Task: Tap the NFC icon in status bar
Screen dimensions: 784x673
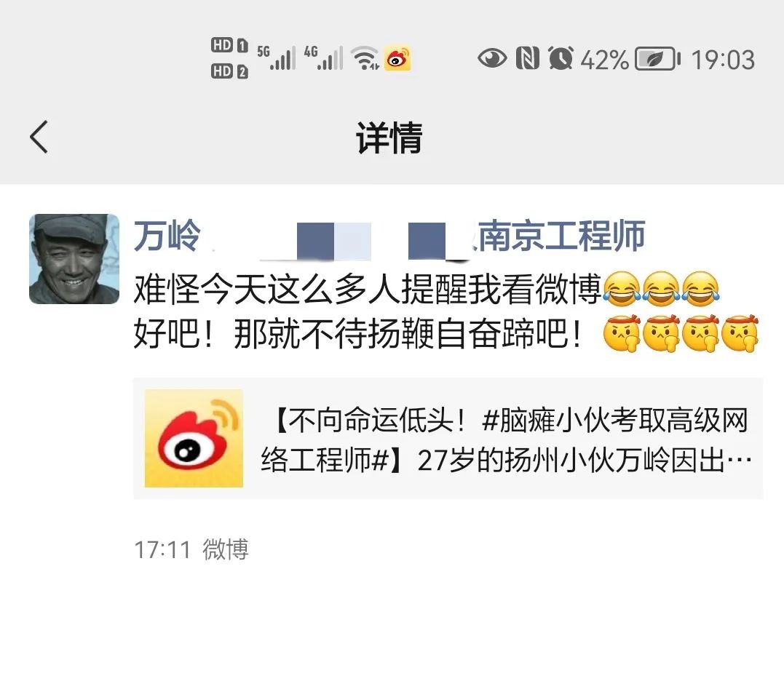Action: 528,58
